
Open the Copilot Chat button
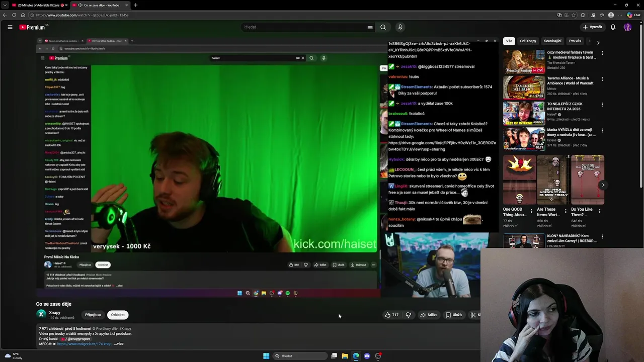click(633, 15)
